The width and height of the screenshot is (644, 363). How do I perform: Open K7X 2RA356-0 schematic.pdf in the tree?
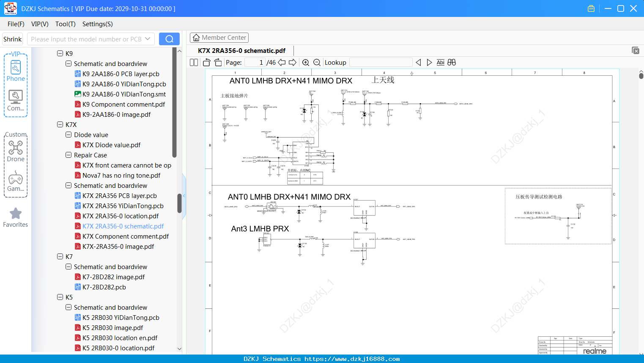coord(123,226)
